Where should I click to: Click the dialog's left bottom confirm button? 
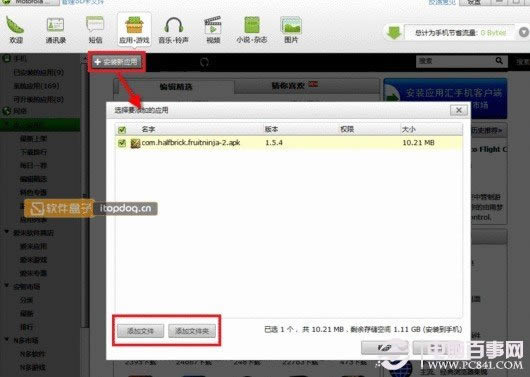coord(385,347)
